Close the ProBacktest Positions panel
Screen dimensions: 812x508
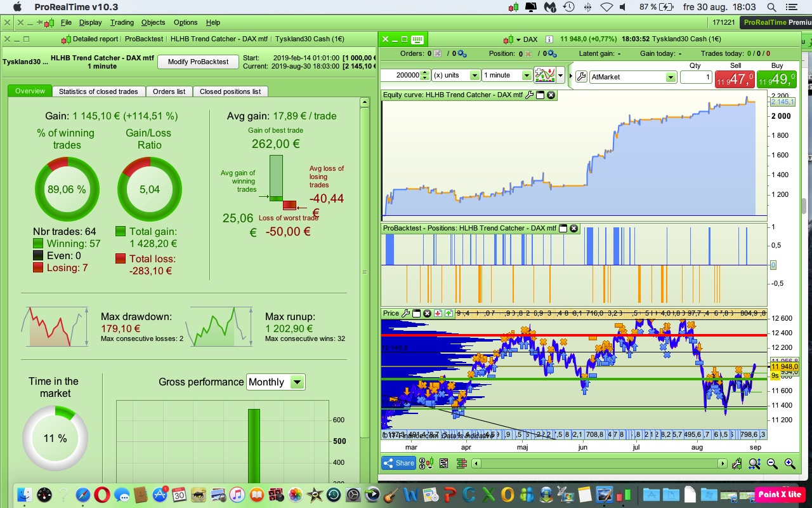coord(573,229)
